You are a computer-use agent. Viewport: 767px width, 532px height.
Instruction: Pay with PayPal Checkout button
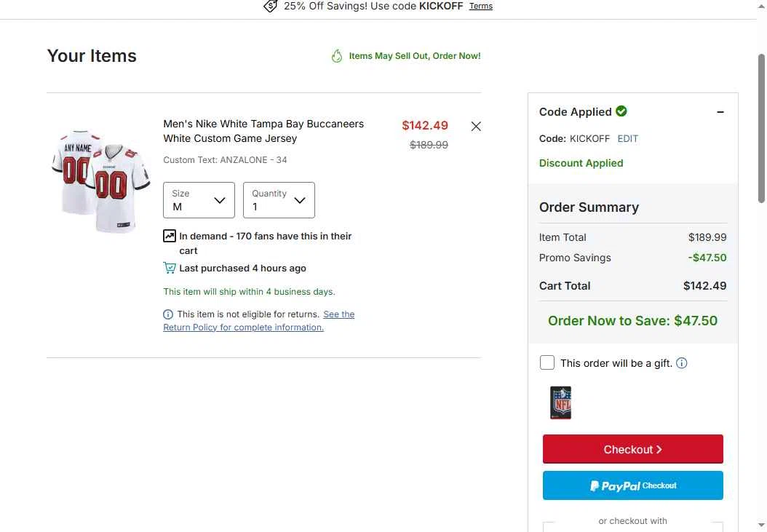pos(632,485)
